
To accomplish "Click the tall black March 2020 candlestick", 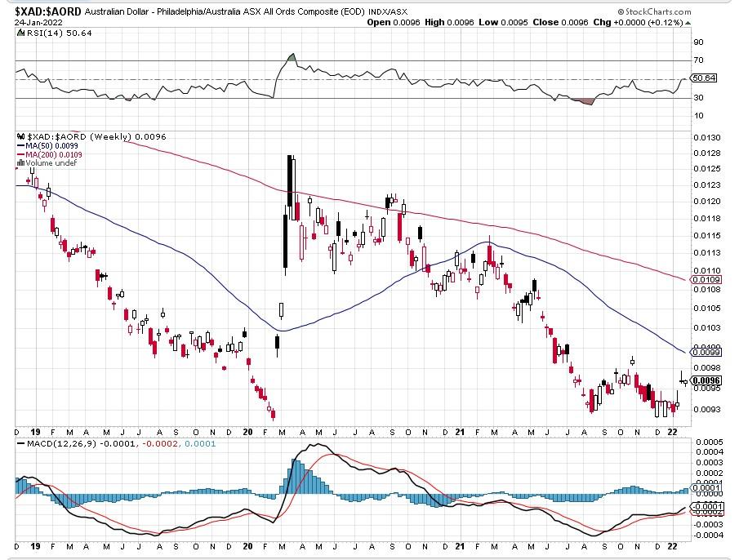I will (x=286, y=241).
